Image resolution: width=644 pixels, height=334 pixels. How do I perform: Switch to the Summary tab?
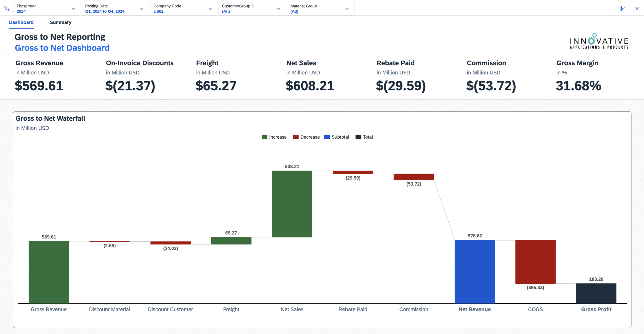[x=61, y=22]
